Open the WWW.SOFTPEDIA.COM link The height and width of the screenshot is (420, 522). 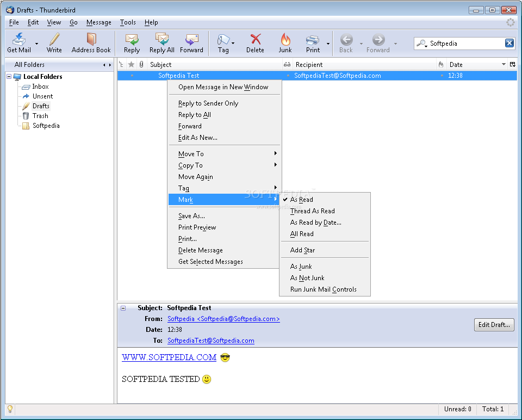click(x=169, y=357)
